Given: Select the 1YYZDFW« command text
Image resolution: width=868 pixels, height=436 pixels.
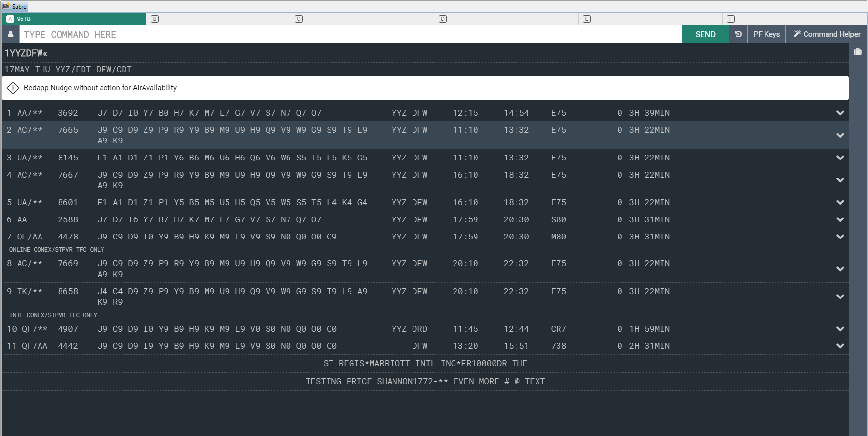Looking at the screenshot, I should pyautogui.click(x=26, y=53).
